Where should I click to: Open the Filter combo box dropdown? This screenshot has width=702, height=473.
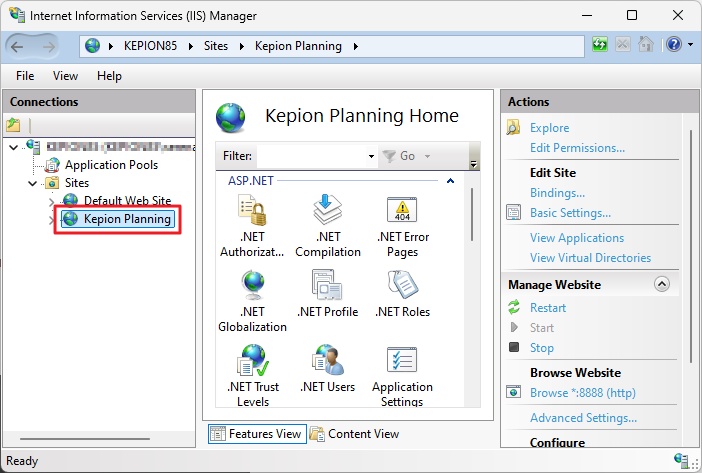point(371,156)
